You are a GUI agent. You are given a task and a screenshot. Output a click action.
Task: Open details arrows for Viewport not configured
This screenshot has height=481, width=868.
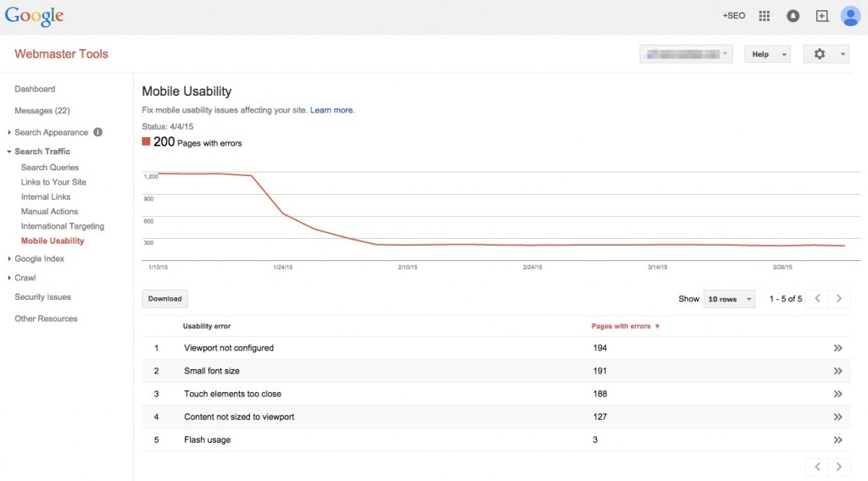837,348
